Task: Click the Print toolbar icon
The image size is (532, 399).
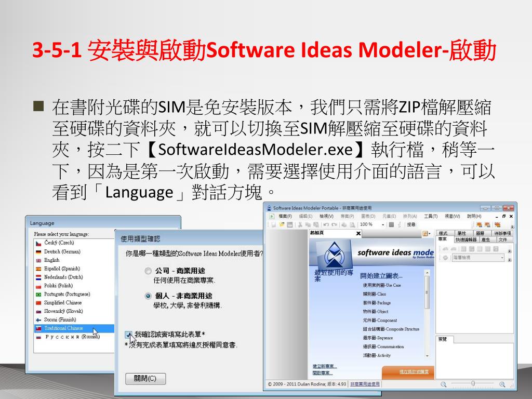Action: pos(344,224)
